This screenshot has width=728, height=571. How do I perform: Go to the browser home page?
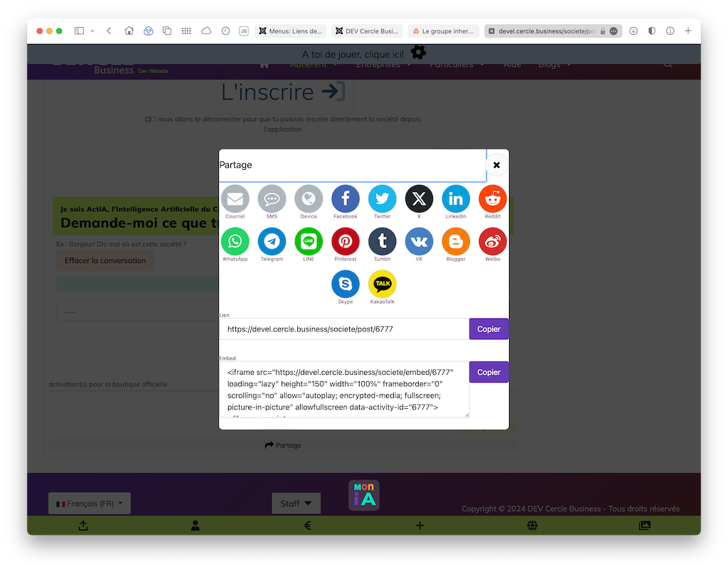129,31
